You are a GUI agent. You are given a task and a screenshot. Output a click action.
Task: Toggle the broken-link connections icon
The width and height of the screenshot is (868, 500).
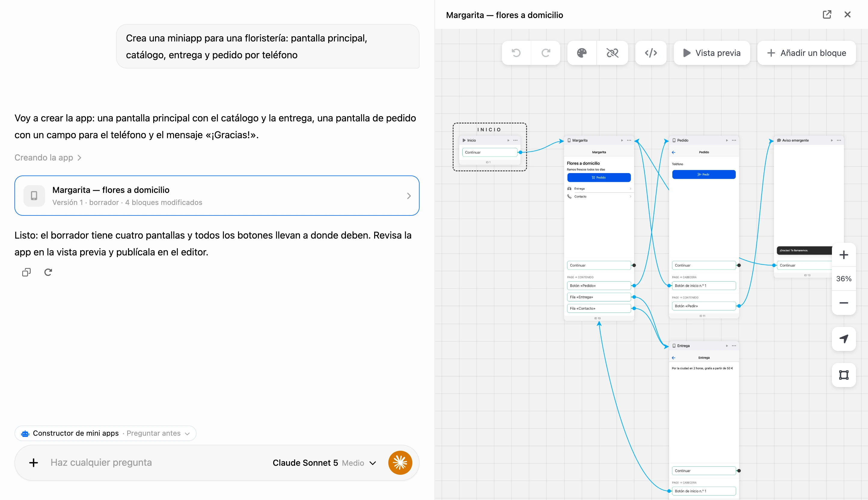(x=612, y=53)
